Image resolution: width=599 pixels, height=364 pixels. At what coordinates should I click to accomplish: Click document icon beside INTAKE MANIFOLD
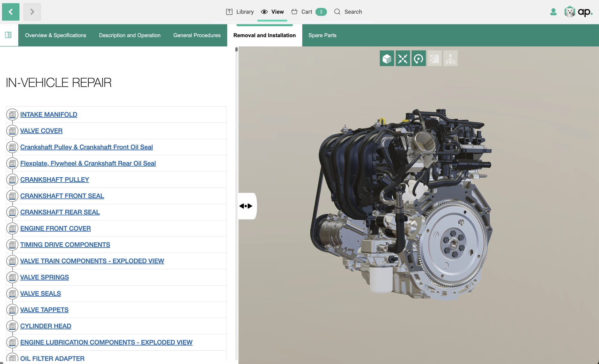pos(12,115)
